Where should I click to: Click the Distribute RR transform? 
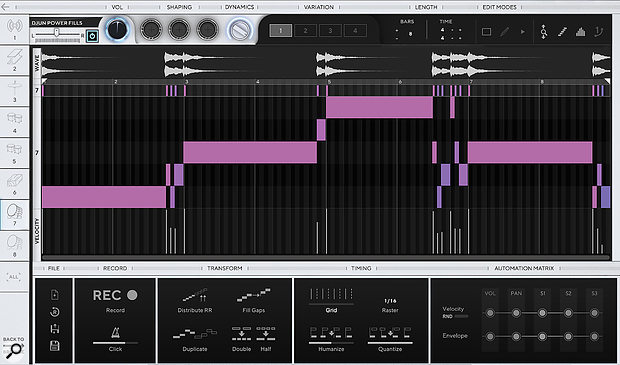point(195,301)
